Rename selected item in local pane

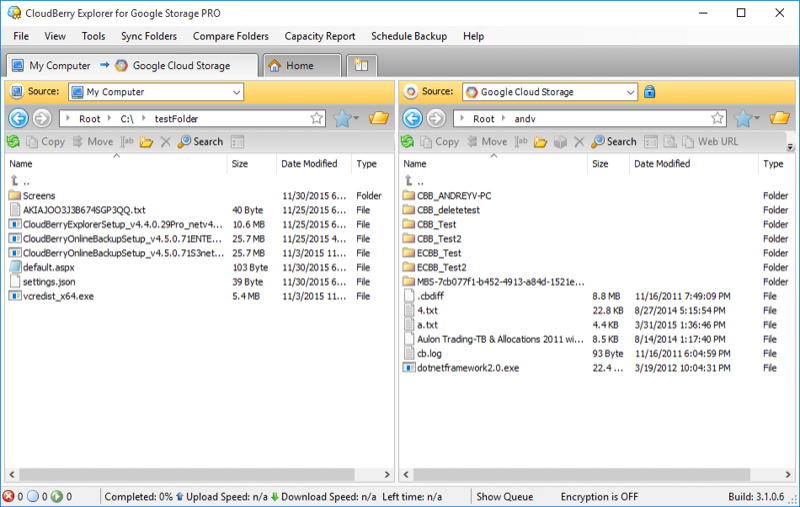pos(127,141)
